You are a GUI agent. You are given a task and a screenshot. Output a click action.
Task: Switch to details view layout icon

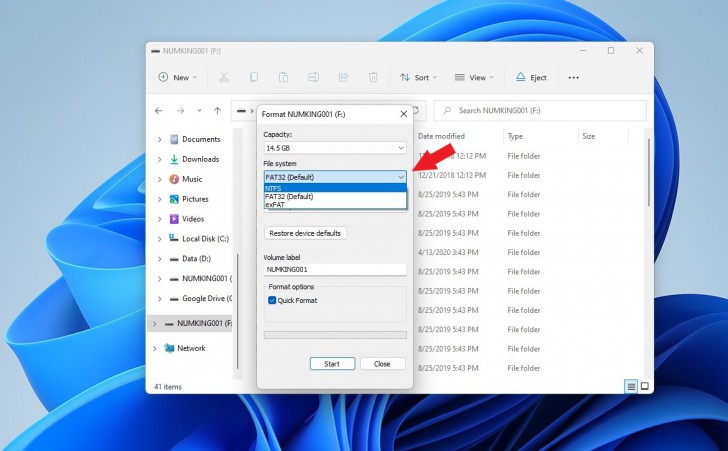tap(631, 386)
